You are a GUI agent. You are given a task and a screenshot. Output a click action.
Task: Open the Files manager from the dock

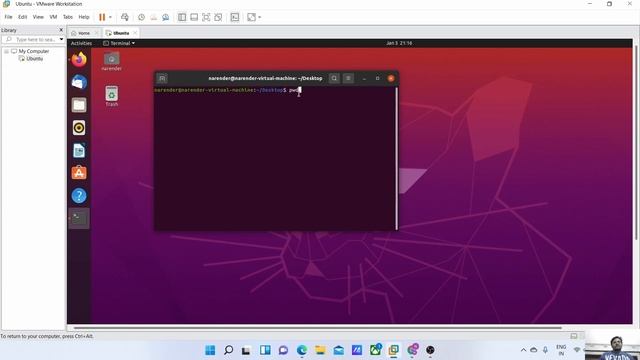79,105
